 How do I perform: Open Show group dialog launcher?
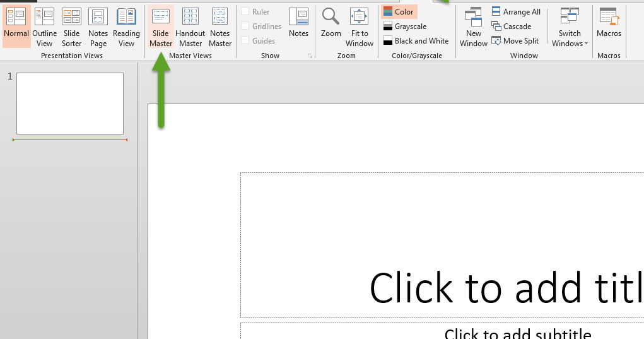310,56
